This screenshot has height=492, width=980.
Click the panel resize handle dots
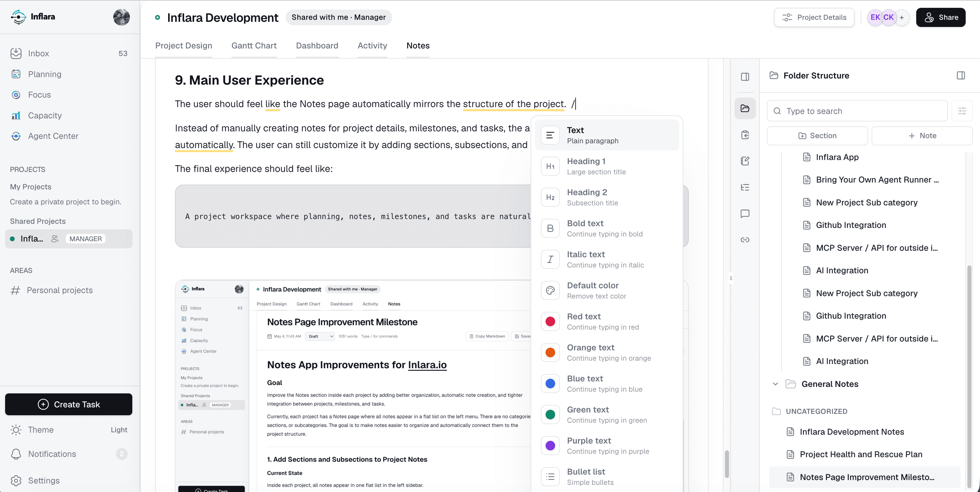731,278
